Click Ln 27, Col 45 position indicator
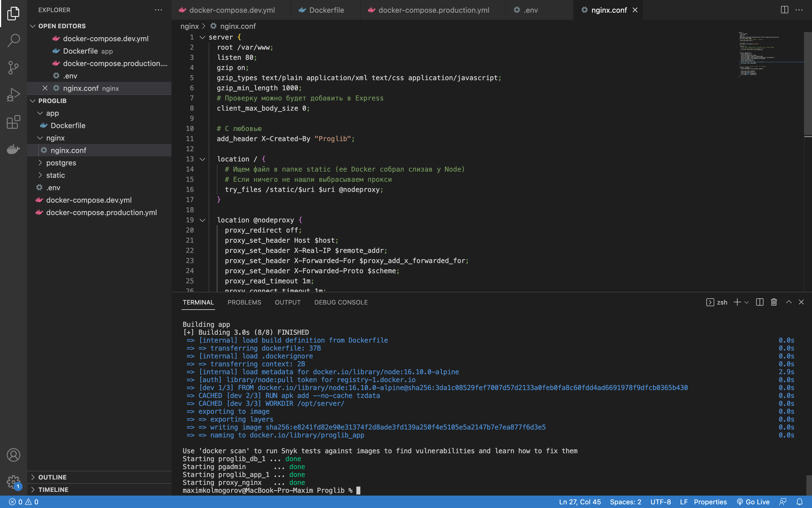This screenshot has height=508, width=812. click(x=580, y=502)
